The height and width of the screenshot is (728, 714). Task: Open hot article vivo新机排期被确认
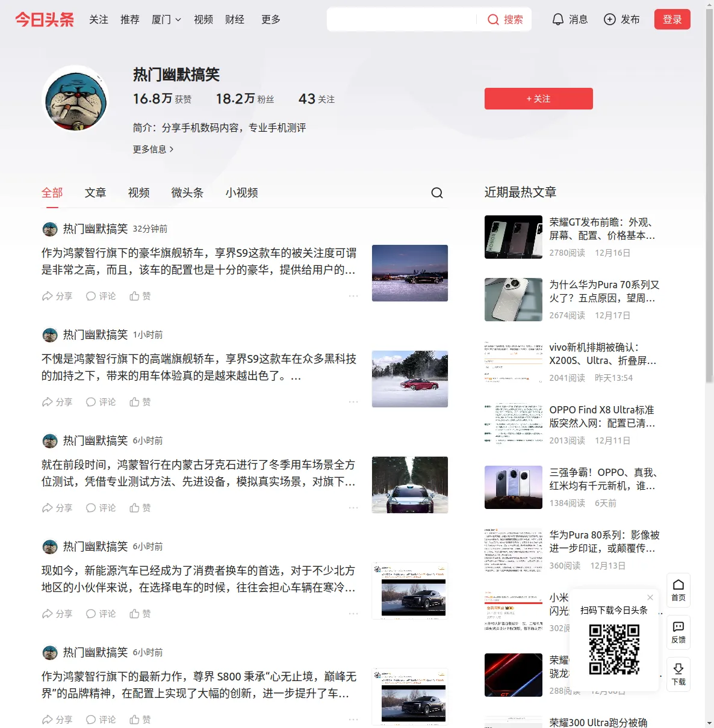click(603, 354)
